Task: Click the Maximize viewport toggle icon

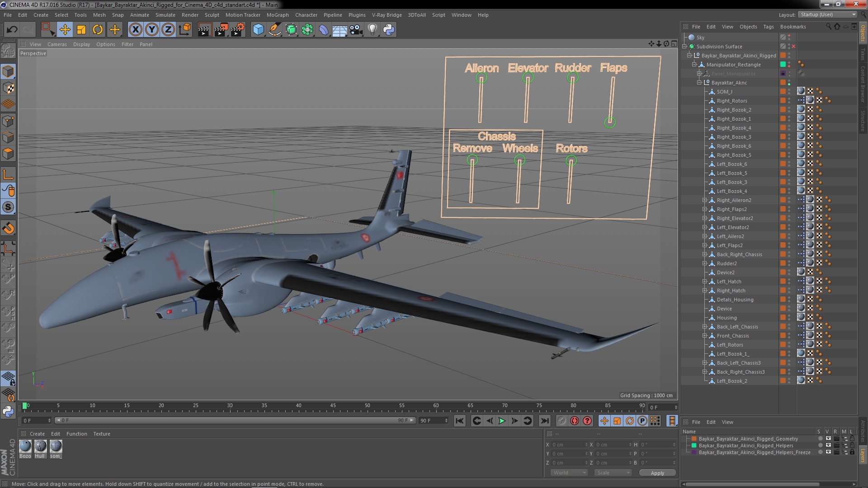Action: (x=674, y=44)
